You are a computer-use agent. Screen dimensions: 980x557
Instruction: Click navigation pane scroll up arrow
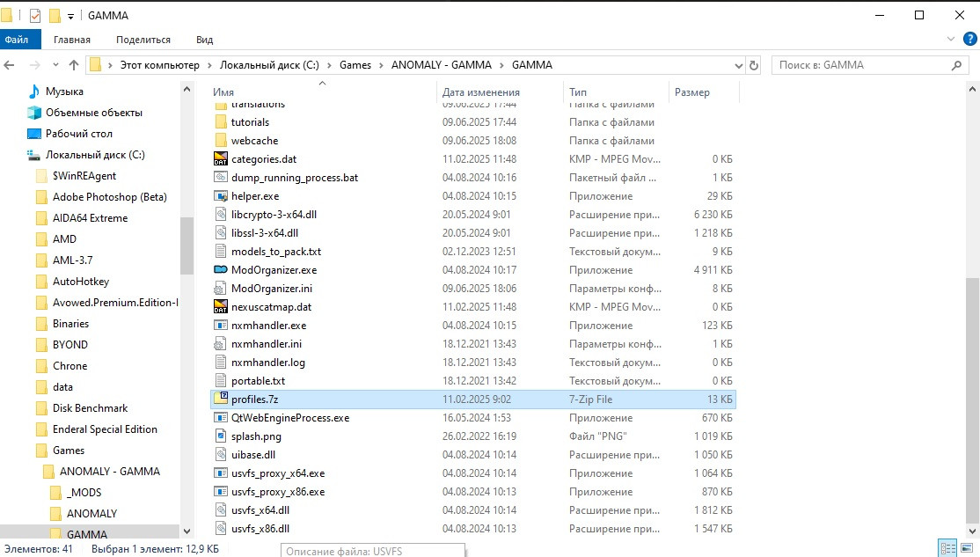click(186, 90)
